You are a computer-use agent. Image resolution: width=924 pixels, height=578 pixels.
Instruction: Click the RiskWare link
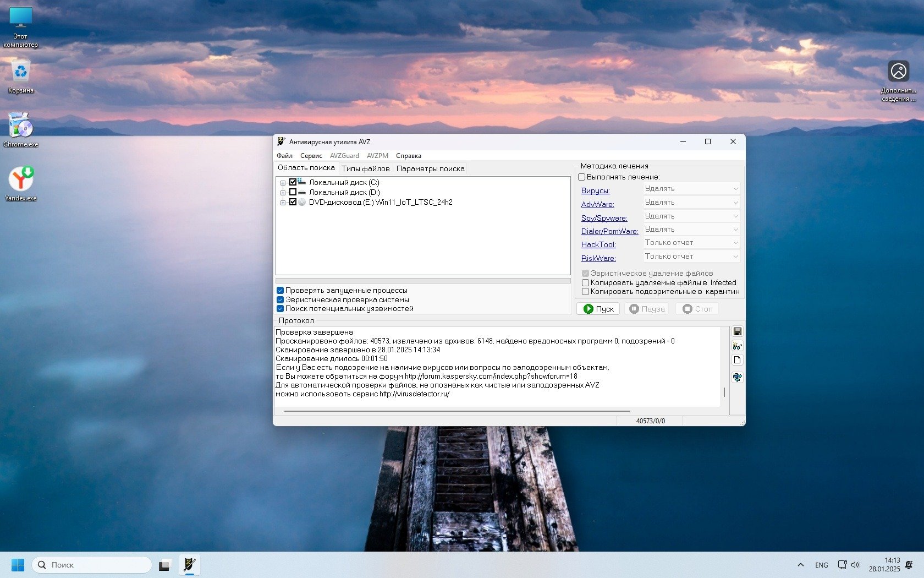[598, 258]
